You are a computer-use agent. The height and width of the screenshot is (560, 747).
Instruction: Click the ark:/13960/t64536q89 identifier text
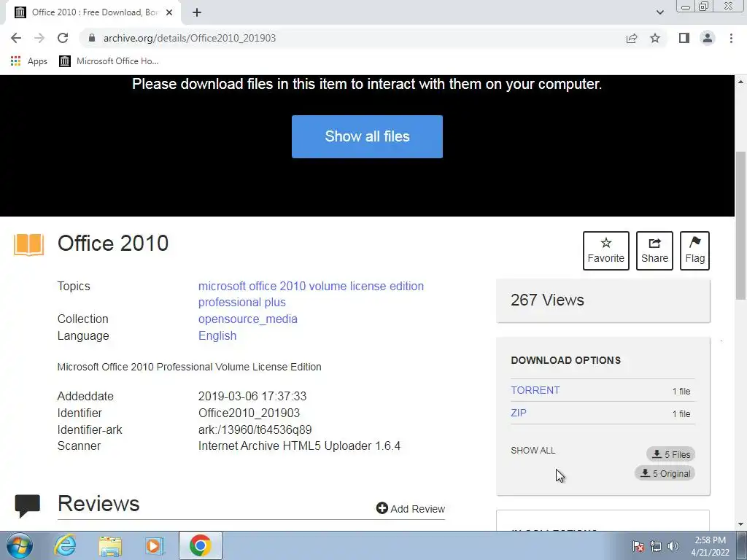coord(255,429)
